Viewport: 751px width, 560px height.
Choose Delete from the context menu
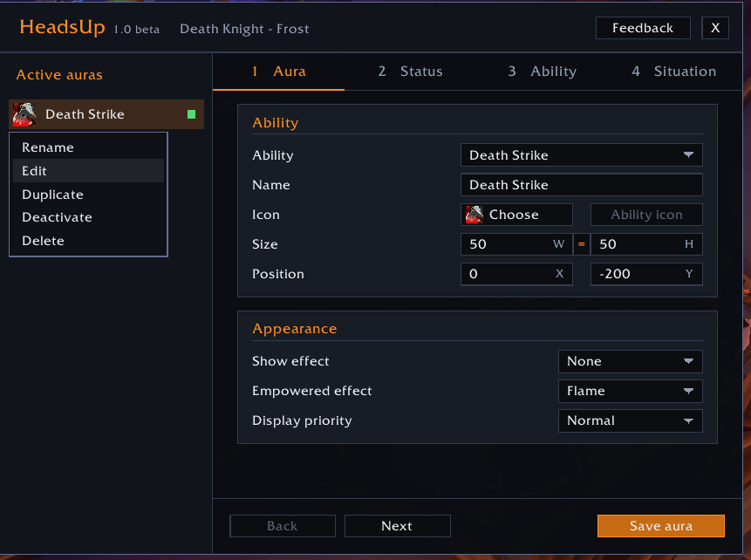coord(89,241)
